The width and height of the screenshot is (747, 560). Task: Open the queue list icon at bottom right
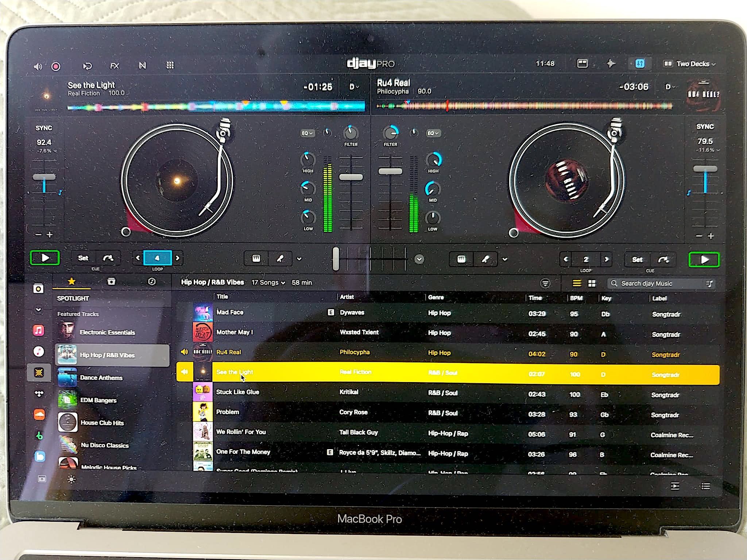tap(705, 486)
